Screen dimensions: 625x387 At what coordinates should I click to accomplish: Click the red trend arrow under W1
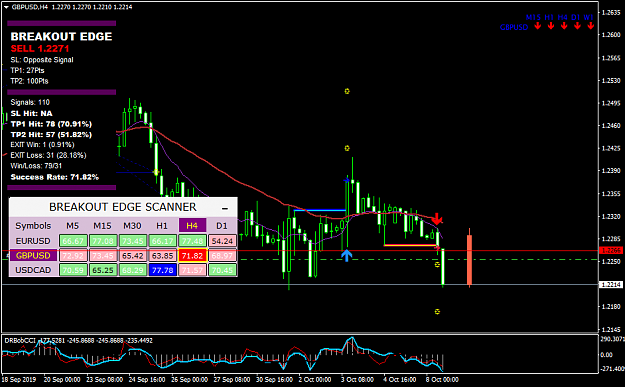(x=591, y=26)
